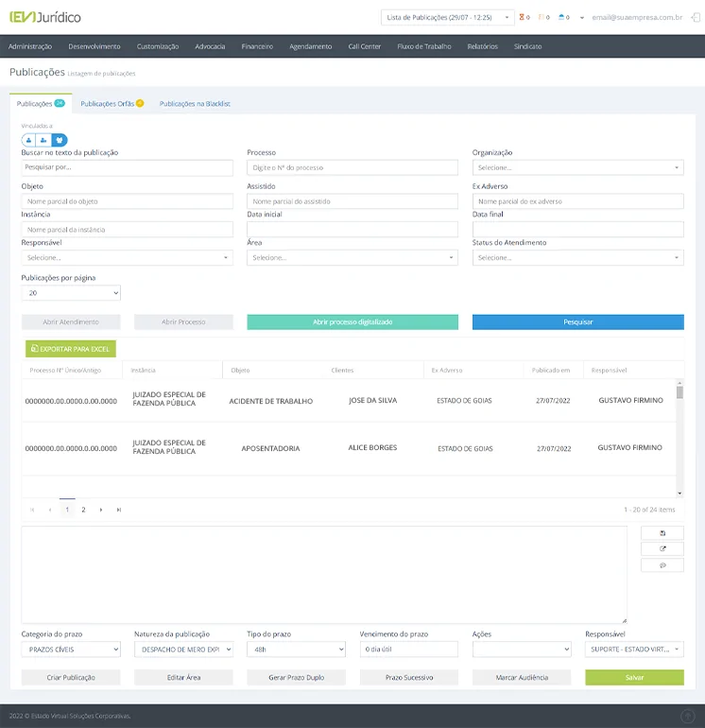Click the Criar Publicação button

[x=71, y=677]
